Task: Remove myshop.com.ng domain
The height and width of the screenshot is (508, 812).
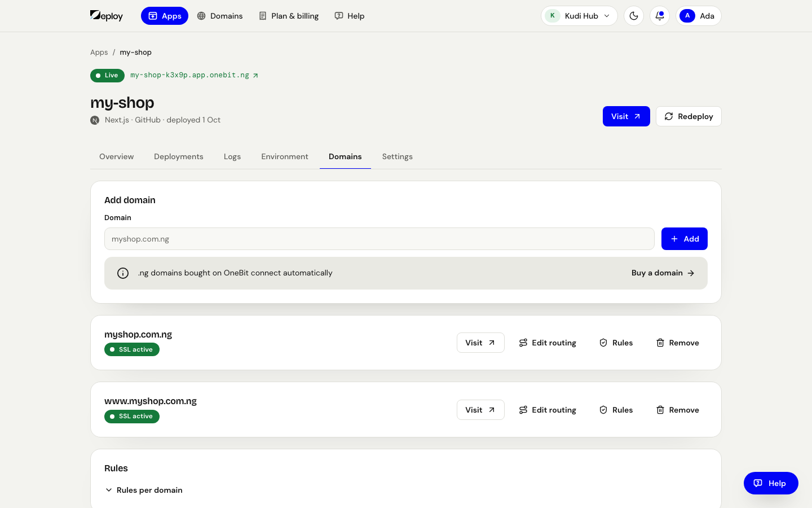Action: tap(677, 343)
